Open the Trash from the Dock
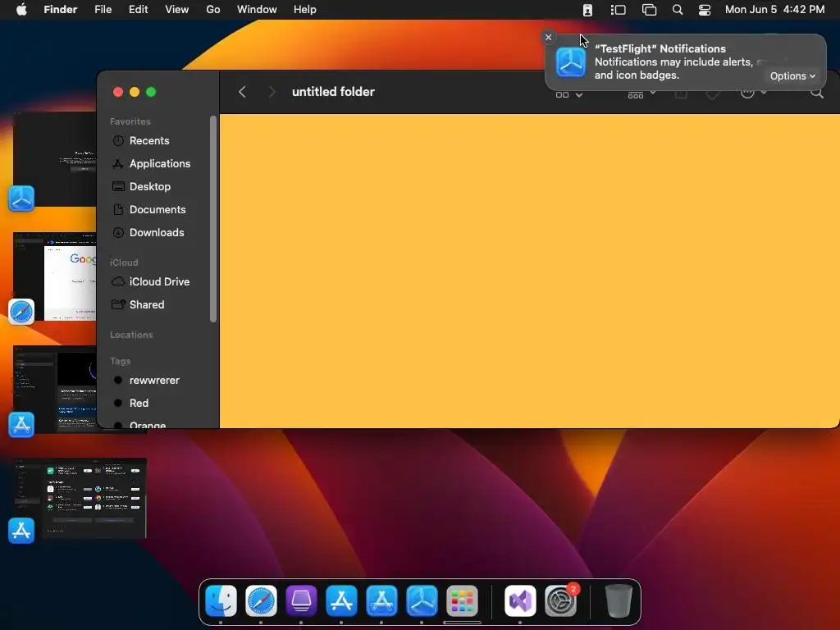This screenshot has width=840, height=630. (619, 600)
